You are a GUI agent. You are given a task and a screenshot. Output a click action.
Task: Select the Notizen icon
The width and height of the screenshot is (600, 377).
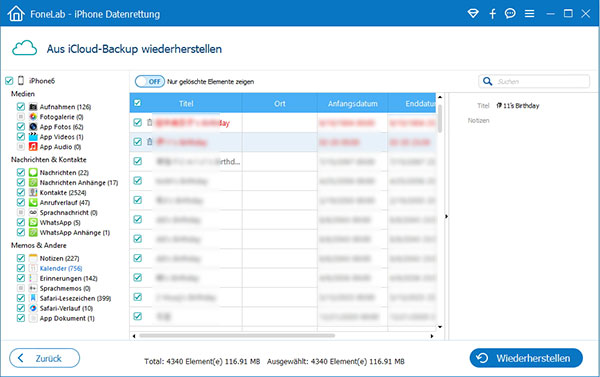[33, 258]
